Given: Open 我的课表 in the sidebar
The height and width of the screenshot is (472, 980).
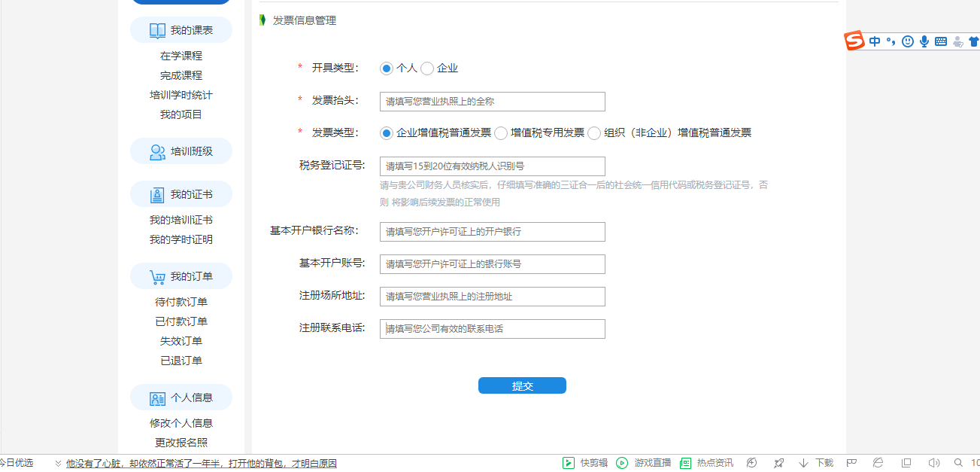Looking at the screenshot, I should point(181,31).
